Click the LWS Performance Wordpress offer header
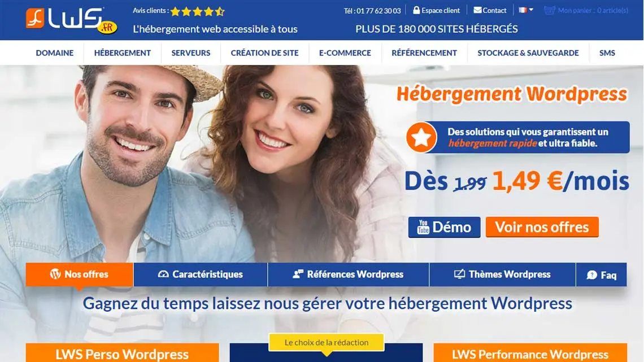The image size is (644, 362). pyautogui.click(x=530, y=352)
